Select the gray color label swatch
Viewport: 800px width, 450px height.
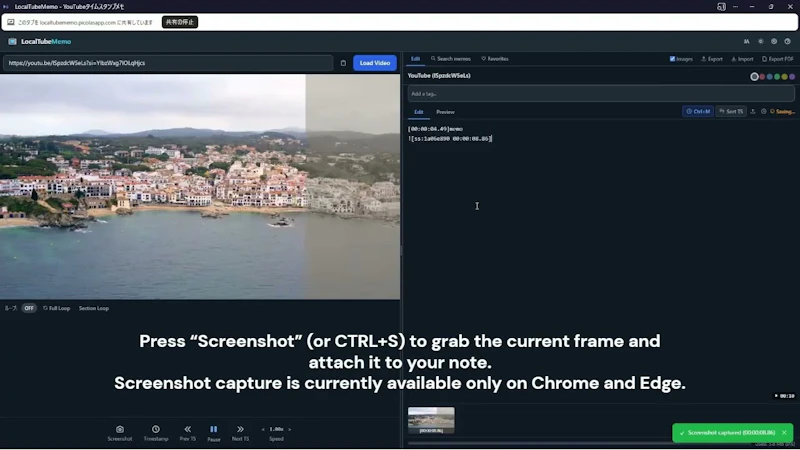tap(754, 77)
